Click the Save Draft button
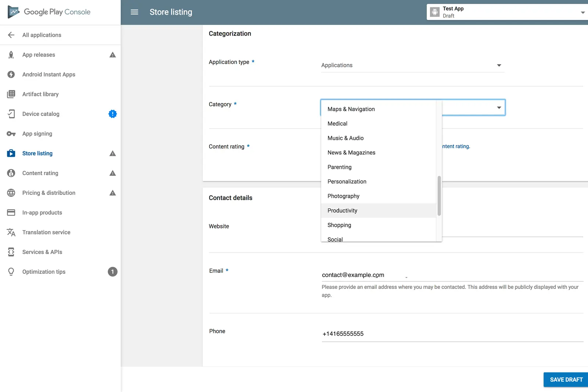 [x=566, y=380]
